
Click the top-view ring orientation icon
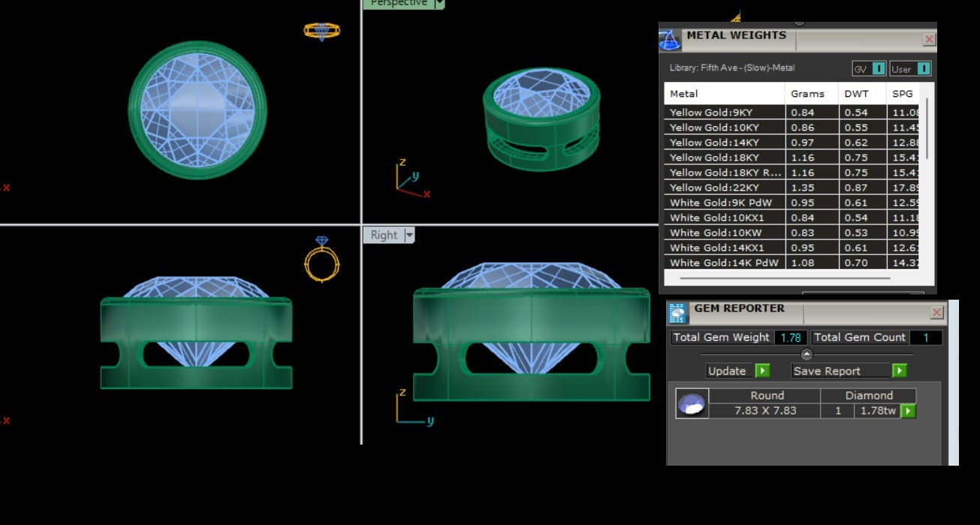[x=321, y=31]
